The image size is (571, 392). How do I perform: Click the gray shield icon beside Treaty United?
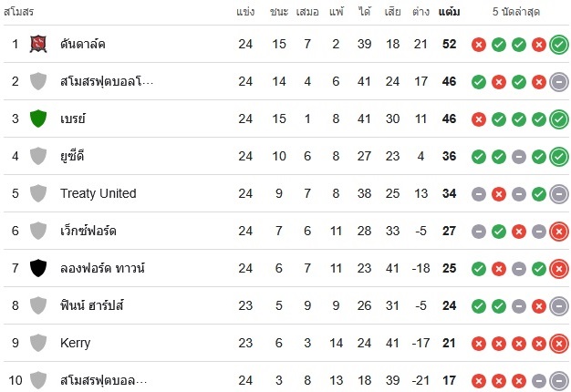pyautogui.click(x=38, y=193)
